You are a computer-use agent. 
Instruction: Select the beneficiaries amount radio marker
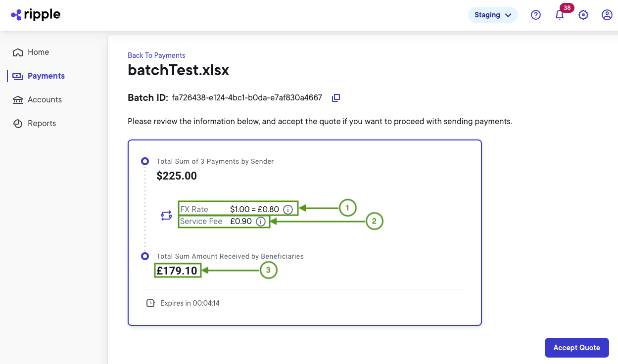tap(145, 256)
